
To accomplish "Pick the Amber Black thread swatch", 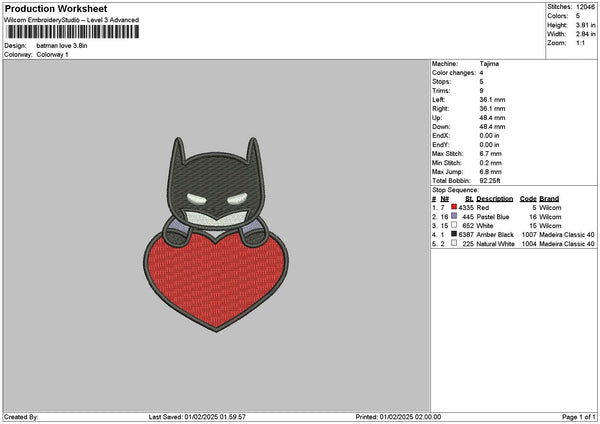I will point(454,234).
